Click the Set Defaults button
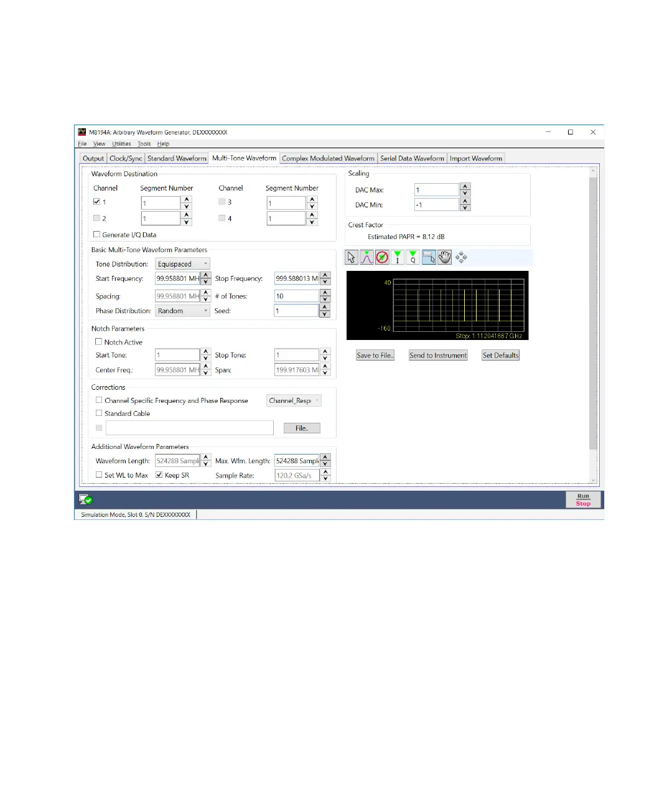Image resolution: width=672 pixels, height=807 pixels. tap(500, 355)
